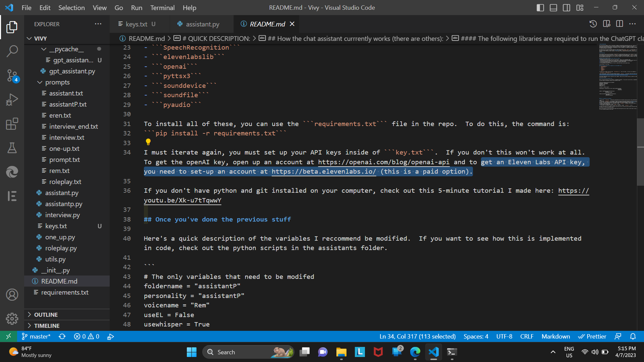
Task: Open the notifications bell
Action: [x=634, y=336]
